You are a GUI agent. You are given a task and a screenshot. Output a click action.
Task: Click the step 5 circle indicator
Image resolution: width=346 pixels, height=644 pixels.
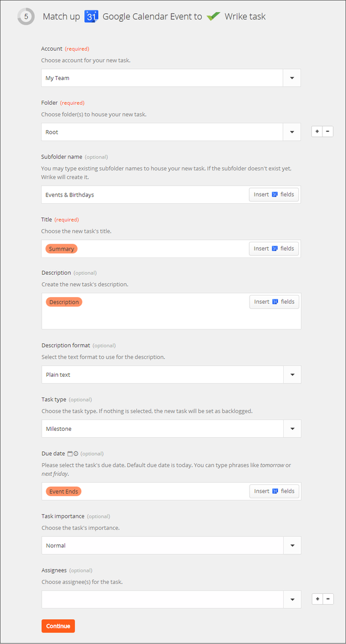point(26,17)
